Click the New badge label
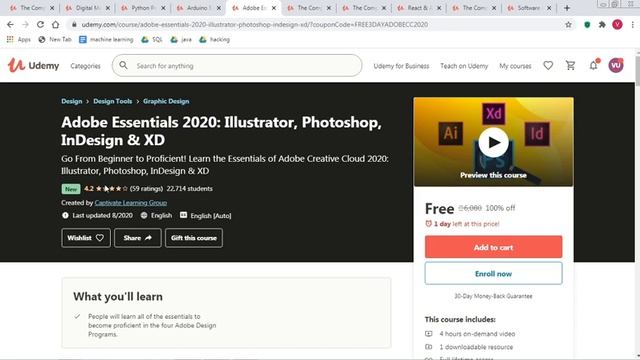This screenshot has width=640, height=360. click(71, 189)
